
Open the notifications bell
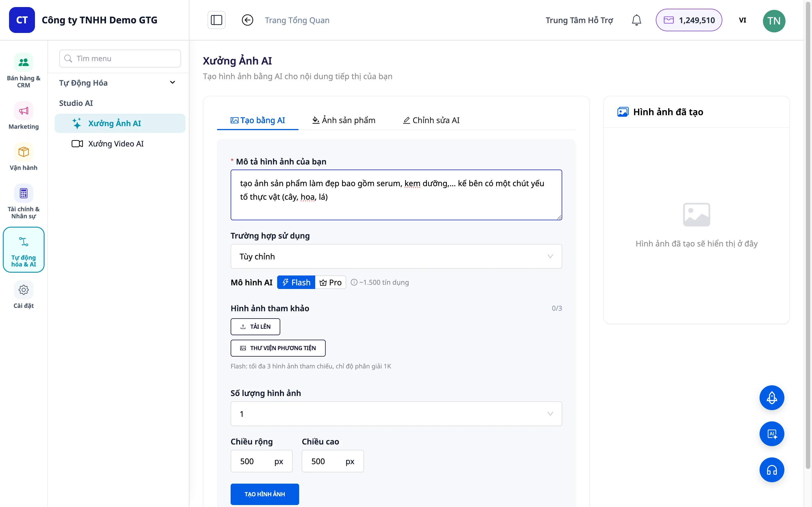click(636, 20)
